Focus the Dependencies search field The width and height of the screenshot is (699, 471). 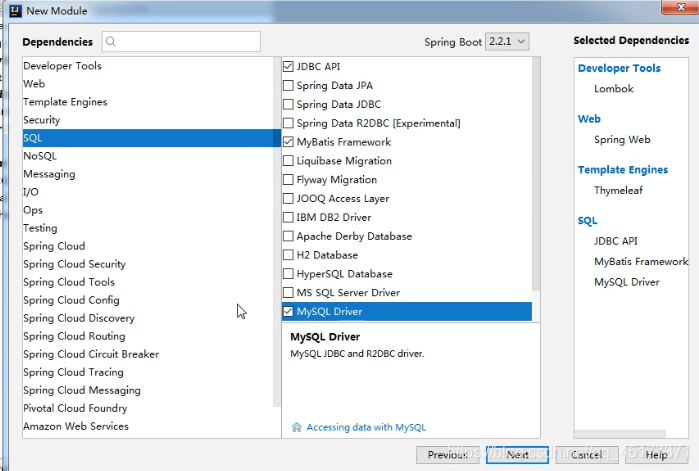pos(181,41)
